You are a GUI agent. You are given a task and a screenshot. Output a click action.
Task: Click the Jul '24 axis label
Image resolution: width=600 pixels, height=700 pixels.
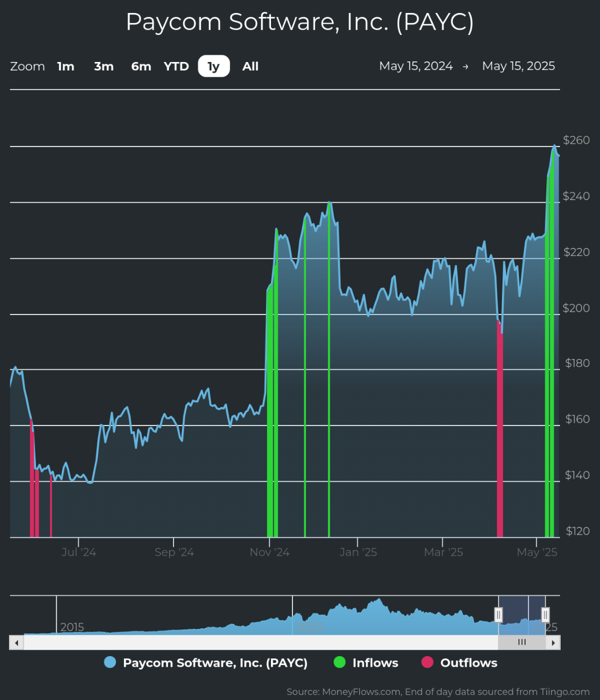tap(78, 552)
